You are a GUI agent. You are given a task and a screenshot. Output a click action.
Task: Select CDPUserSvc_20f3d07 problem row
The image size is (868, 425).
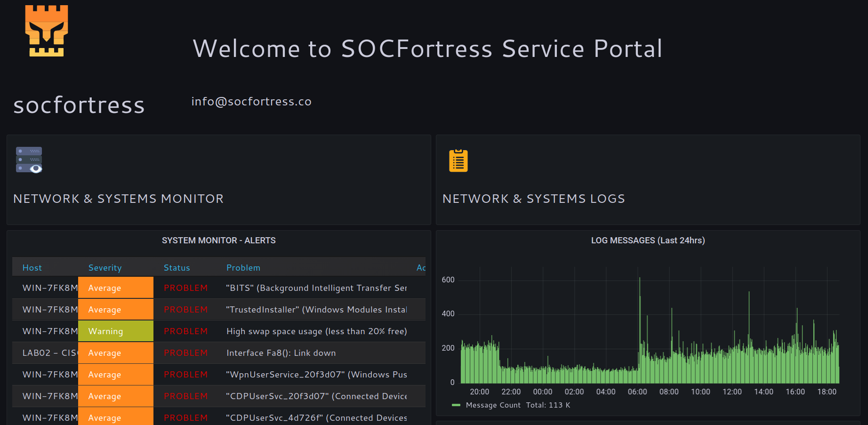pos(316,396)
